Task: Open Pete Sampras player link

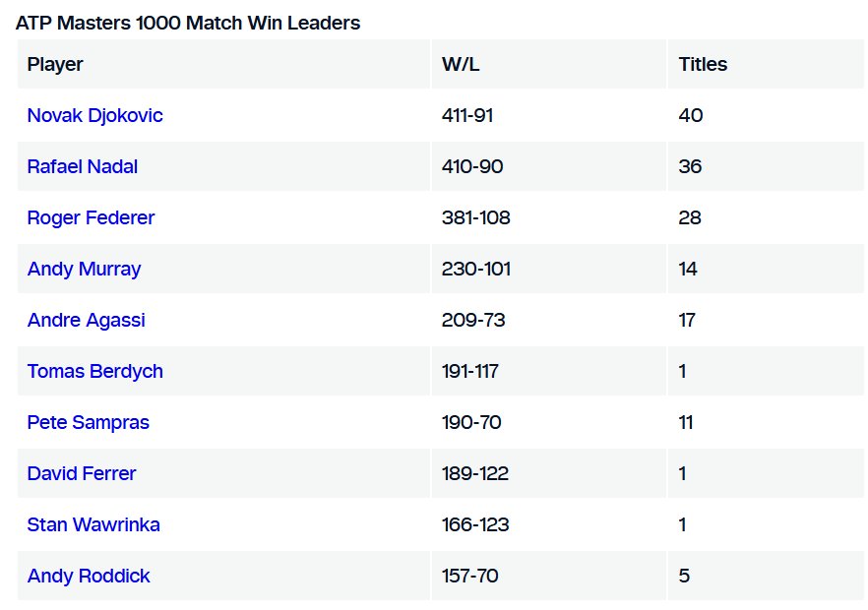Action: point(88,422)
